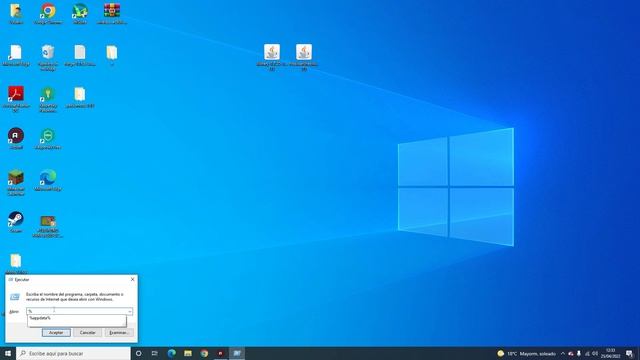Screen dimensions: 640x360
Task: Select the folder icon below WinRAR
Action: click(x=111, y=55)
